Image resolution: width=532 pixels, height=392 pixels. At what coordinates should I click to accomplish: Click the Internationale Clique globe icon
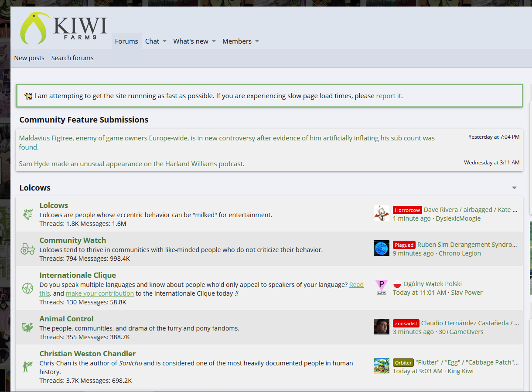pos(28,288)
